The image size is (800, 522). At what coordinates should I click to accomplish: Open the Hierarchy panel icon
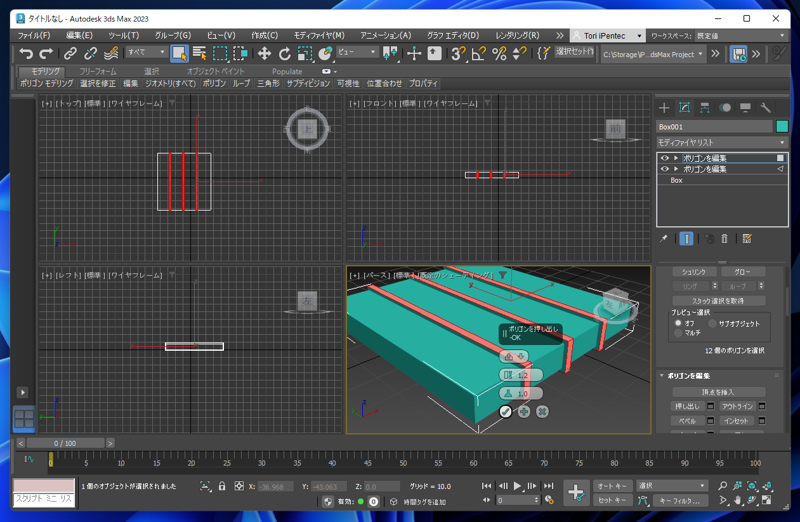705,108
